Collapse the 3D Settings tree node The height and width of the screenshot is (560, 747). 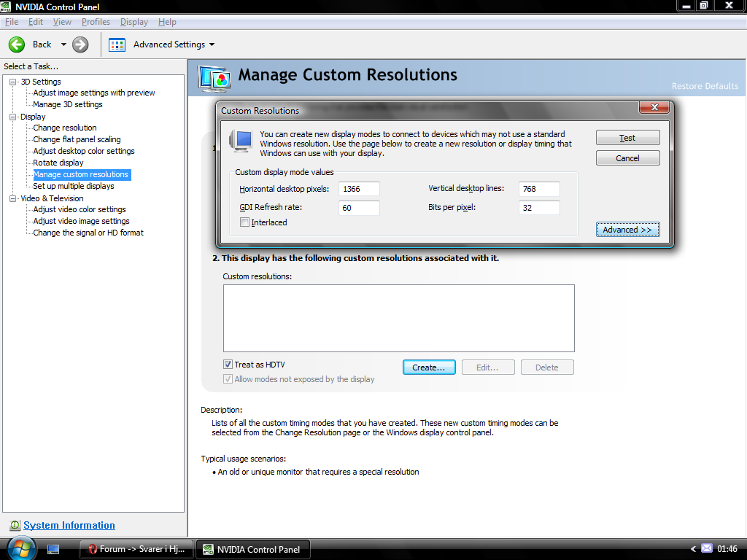pyautogui.click(x=13, y=82)
